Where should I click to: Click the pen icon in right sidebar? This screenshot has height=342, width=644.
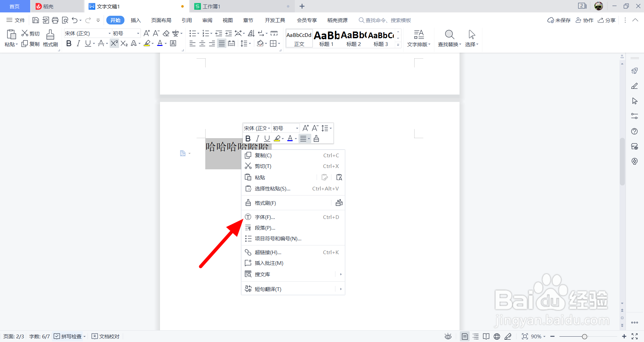tap(634, 86)
